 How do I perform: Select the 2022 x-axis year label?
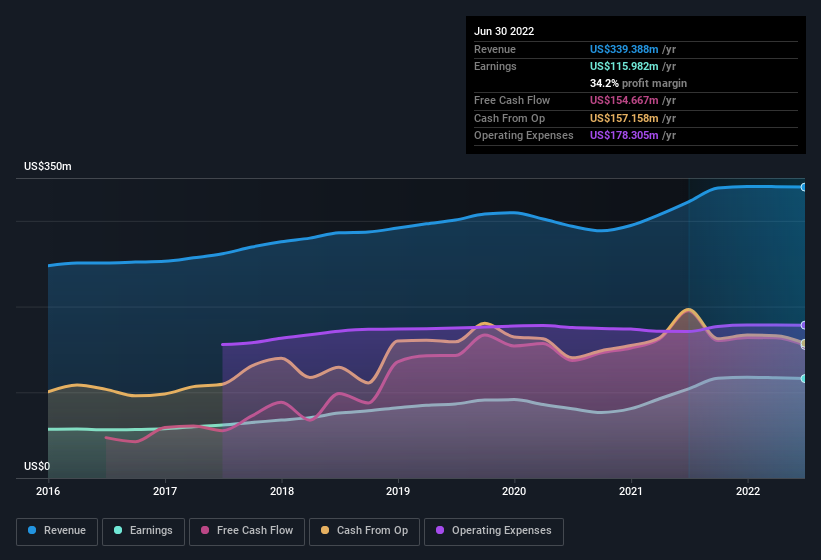[748, 491]
